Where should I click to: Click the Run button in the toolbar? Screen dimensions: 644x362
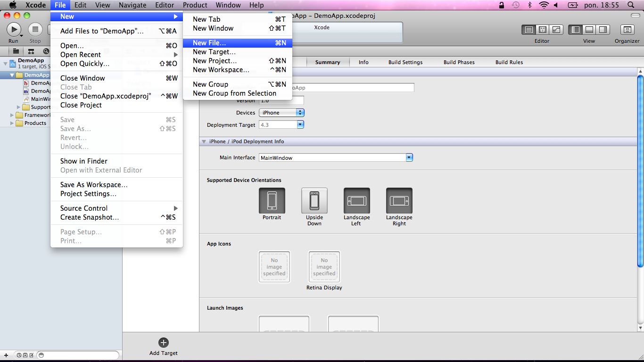click(14, 30)
